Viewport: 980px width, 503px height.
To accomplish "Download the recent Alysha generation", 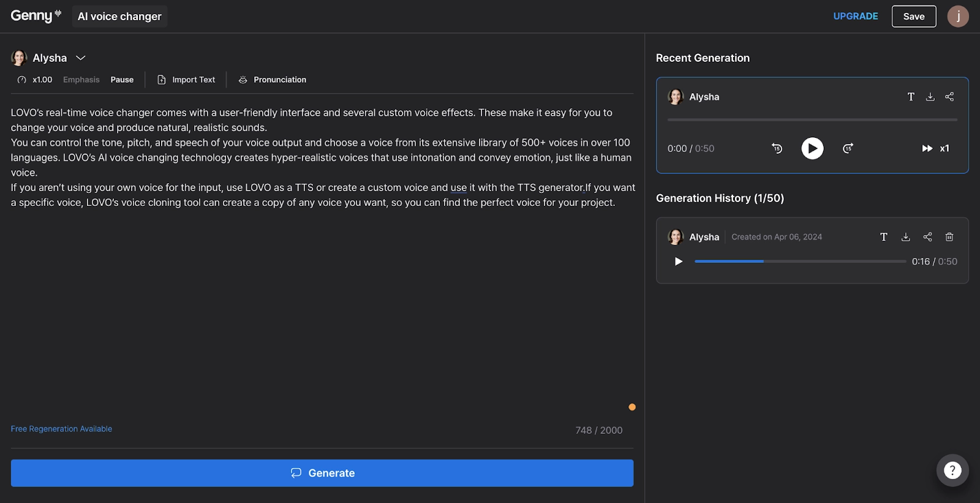I will coord(930,96).
